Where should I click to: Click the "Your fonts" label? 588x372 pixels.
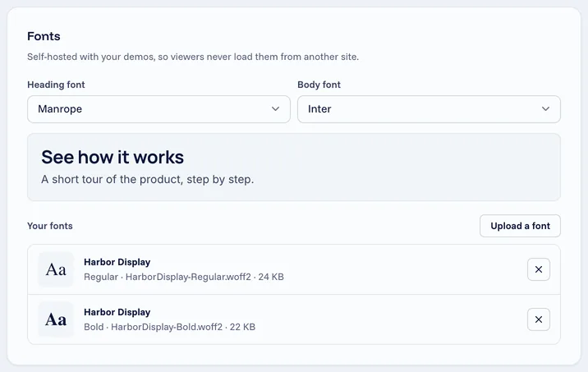coord(50,226)
